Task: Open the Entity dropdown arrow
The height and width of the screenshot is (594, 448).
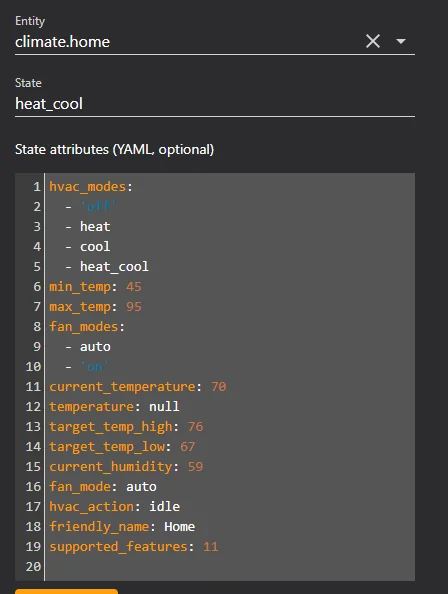Action: click(x=401, y=41)
